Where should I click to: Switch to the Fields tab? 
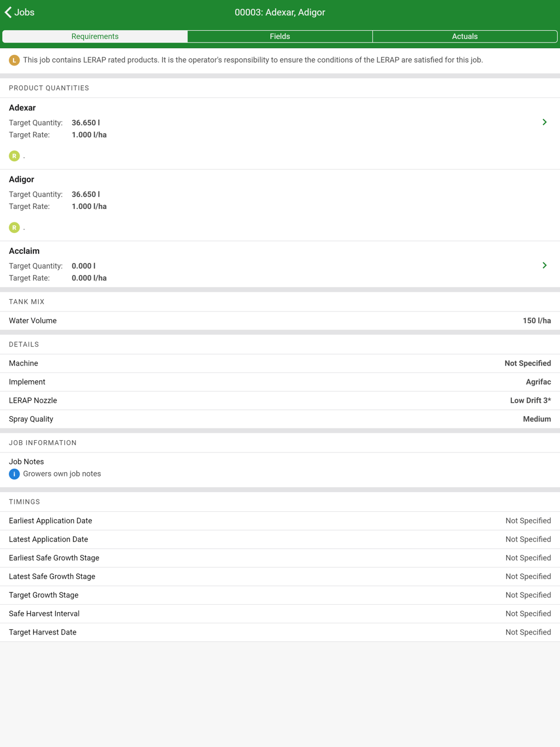280,36
